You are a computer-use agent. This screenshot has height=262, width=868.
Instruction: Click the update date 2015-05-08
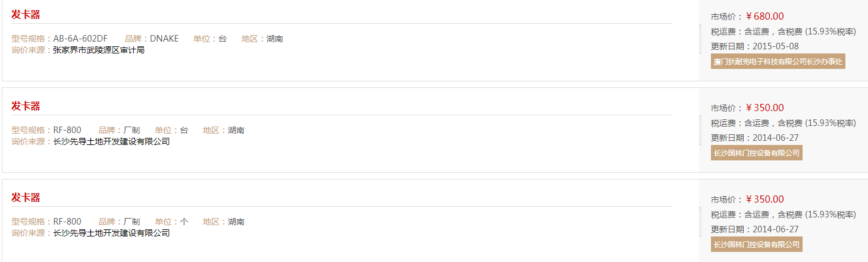[776, 46]
